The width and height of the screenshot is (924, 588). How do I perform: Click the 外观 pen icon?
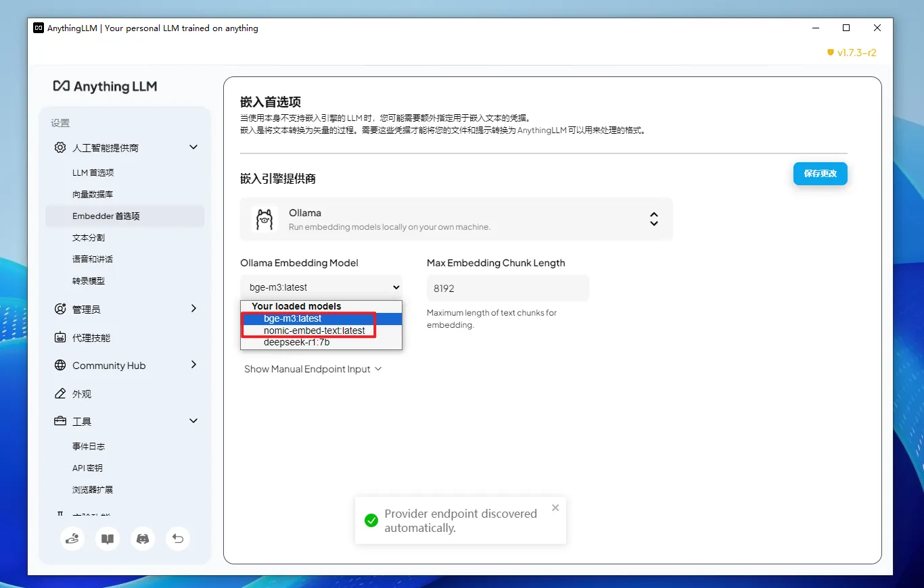point(60,393)
